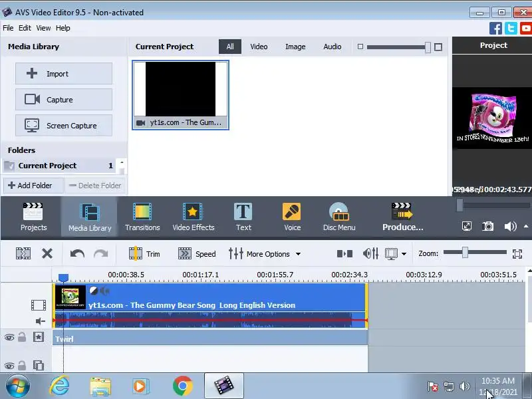The image size is (532, 399).
Task: Click the preview volume speaker icon
Action: pos(510,226)
